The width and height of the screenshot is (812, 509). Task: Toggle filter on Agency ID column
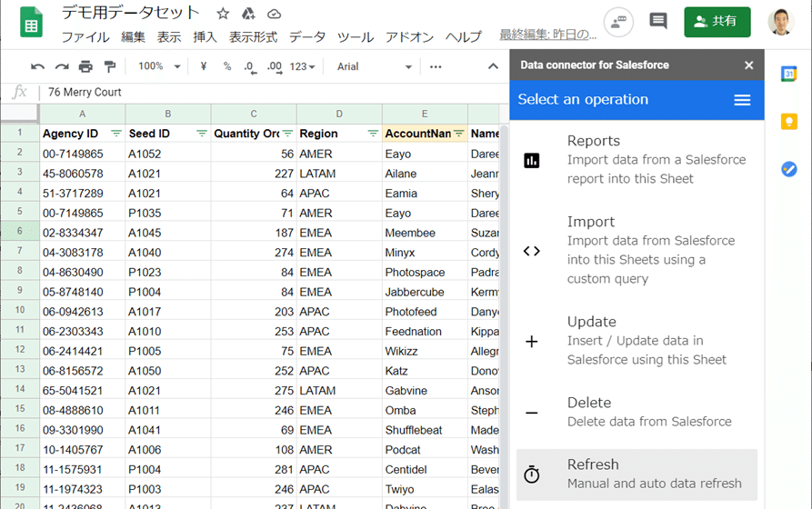[115, 134]
